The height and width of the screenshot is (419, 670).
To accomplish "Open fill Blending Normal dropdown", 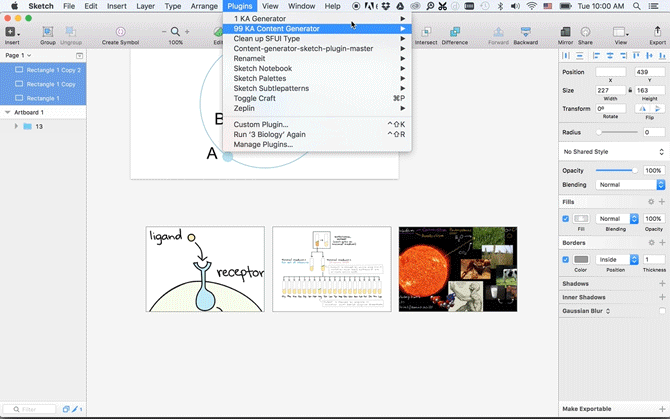I will (617, 219).
